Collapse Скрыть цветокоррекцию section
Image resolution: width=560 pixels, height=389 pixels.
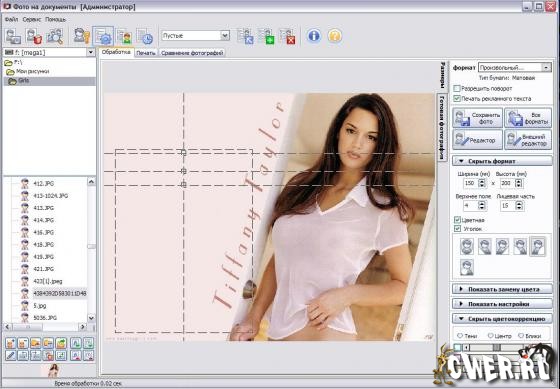[x=502, y=319]
